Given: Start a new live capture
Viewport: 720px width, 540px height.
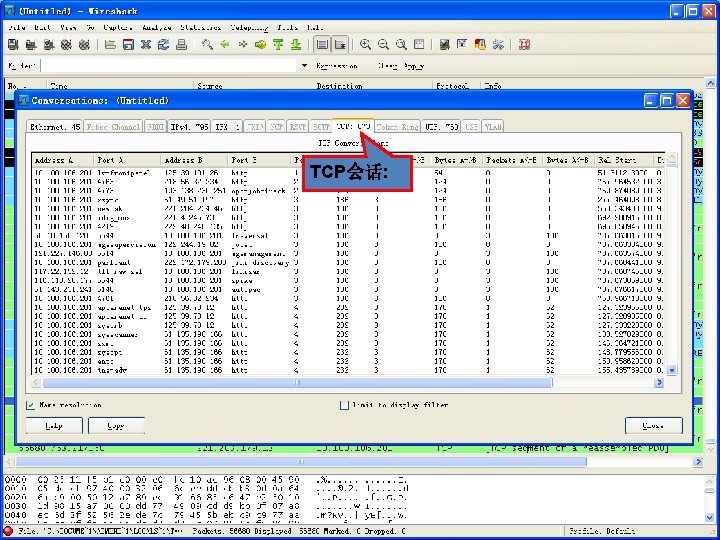Looking at the screenshot, I should point(49,45).
